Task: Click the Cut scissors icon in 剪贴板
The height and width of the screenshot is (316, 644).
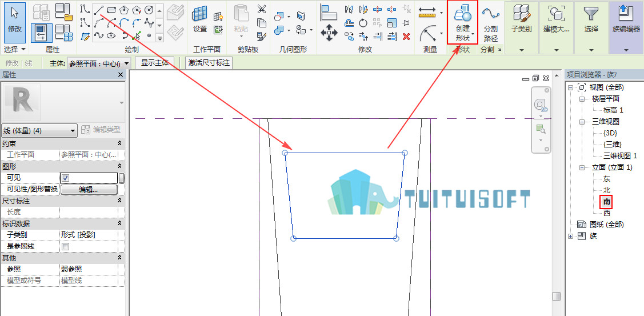Action: pos(262,9)
